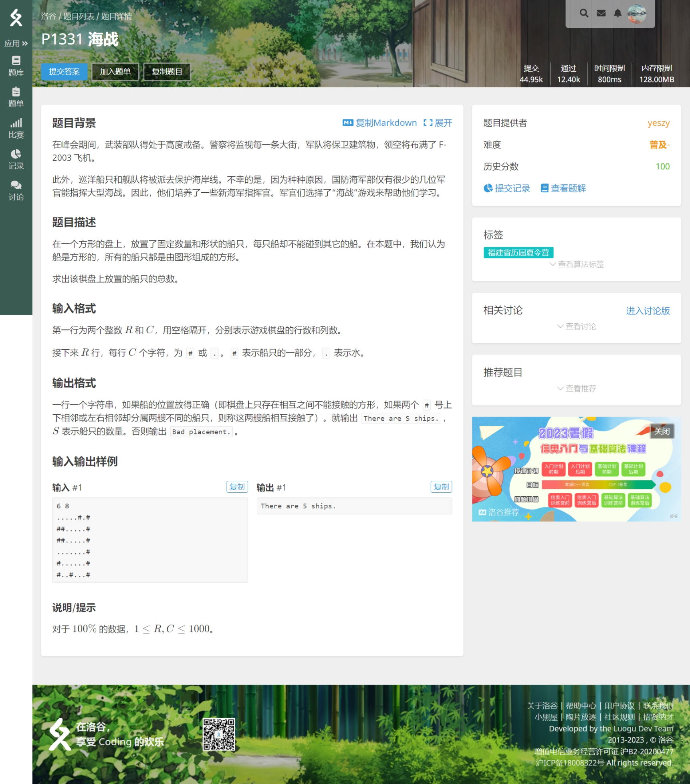The width and height of the screenshot is (690, 784).
Task: Click 关于洛谷 footer link
Action: coord(542,706)
